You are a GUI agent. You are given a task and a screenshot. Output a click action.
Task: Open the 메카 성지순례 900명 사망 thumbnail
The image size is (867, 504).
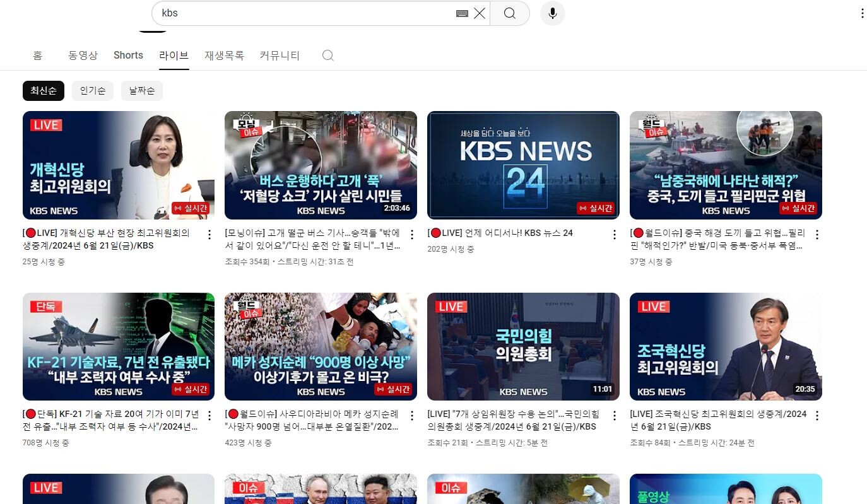click(321, 346)
